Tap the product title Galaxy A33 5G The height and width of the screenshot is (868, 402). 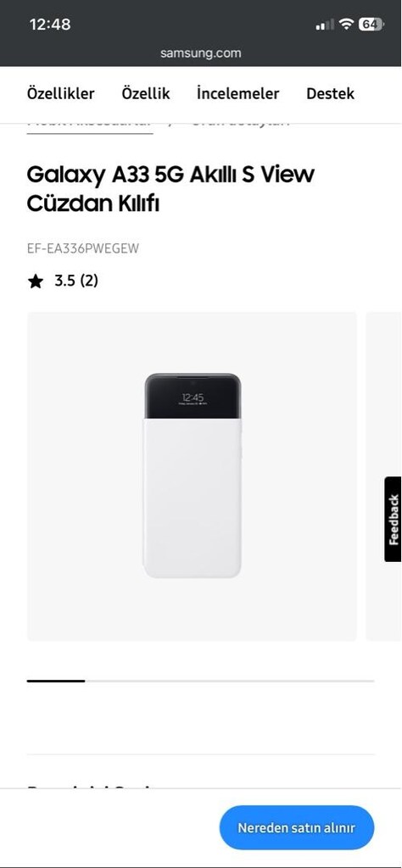170,189
